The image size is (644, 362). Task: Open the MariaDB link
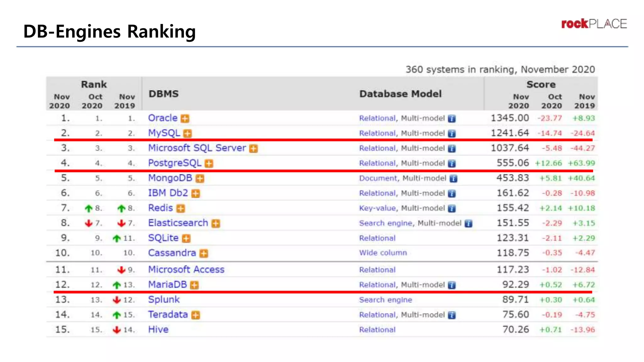[x=168, y=284]
